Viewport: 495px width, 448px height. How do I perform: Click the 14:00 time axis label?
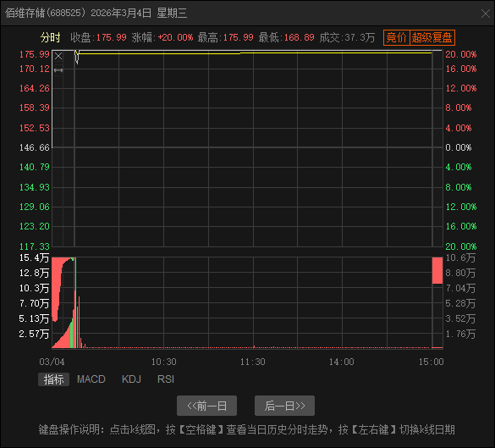(x=342, y=362)
